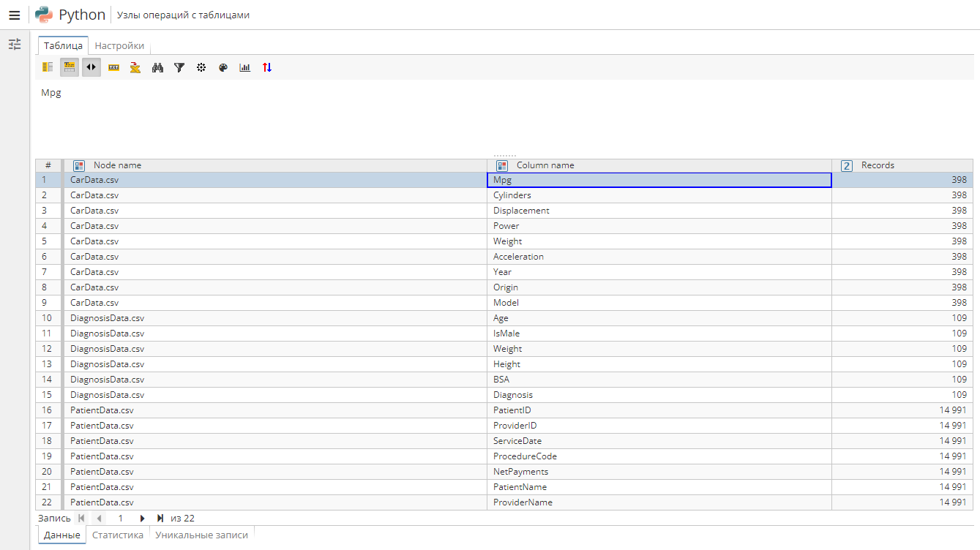The height and width of the screenshot is (550, 980).
Task: Toggle the table header display mode button
Action: point(69,67)
